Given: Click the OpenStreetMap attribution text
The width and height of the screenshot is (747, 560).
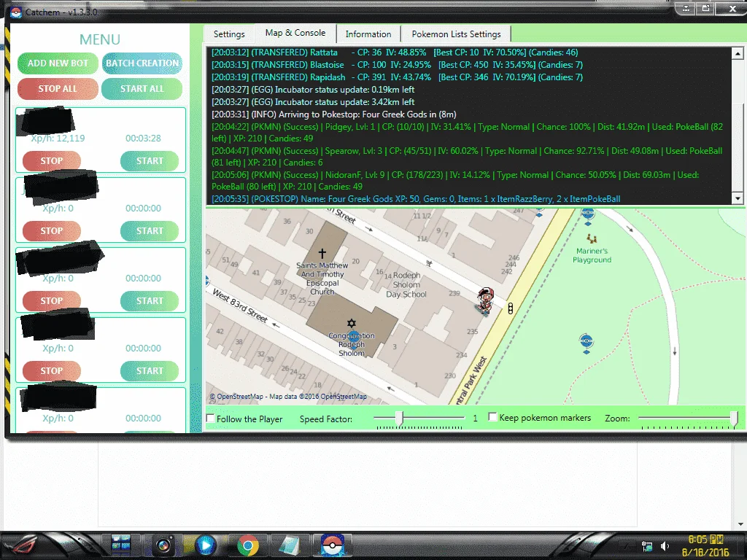Looking at the screenshot, I should 288,396.
